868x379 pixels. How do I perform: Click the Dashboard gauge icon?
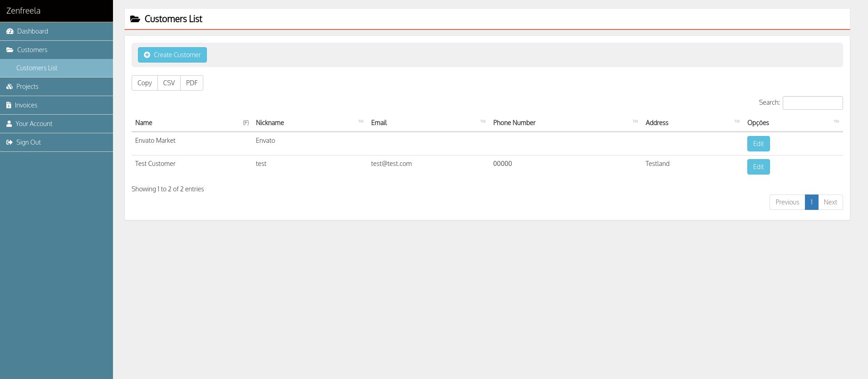[x=10, y=31]
